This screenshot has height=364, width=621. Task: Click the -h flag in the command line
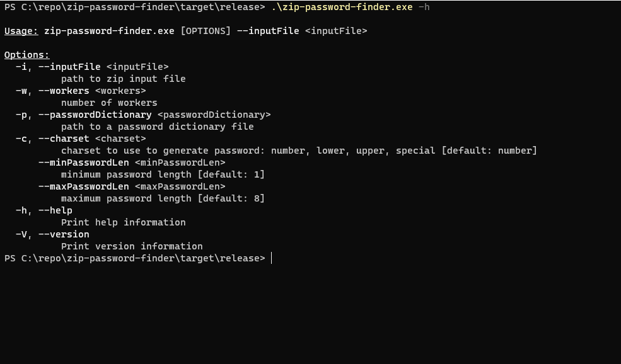coord(424,7)
